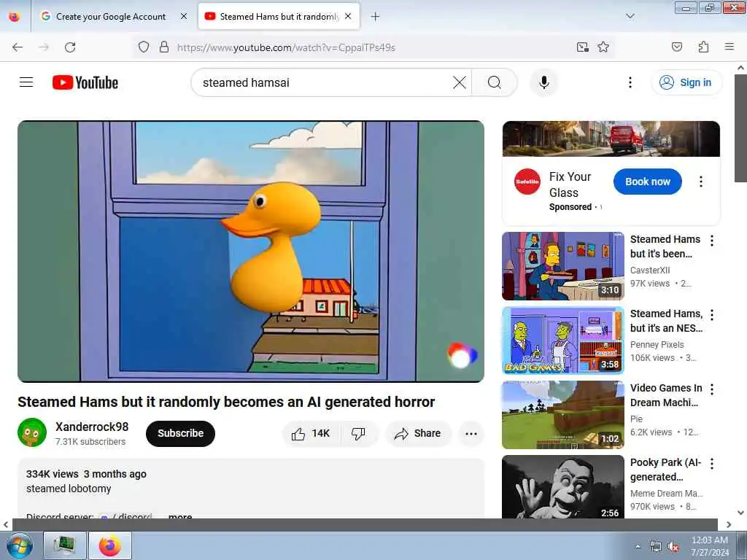Expand the list all tabs dropdown
Image resolution: width=747 pixels, height=560 pixels.
point(630,16)
